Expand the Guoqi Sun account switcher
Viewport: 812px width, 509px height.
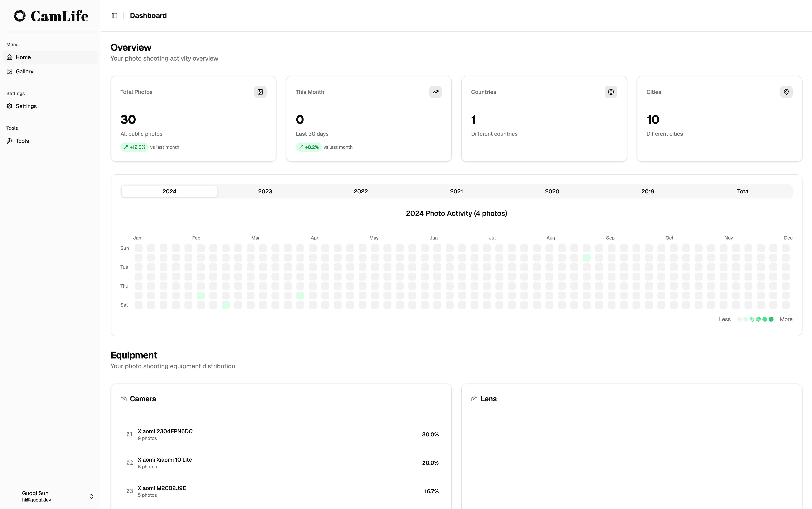point(91,496)
